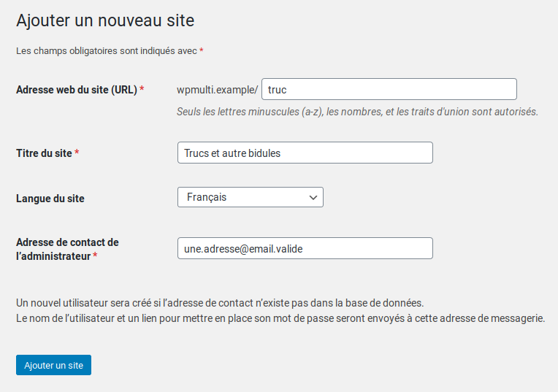This screenshot has height=392, width=558.
Task: Click the "Les champs obligatoires" notice text
Action: click(x=106, y=51)
